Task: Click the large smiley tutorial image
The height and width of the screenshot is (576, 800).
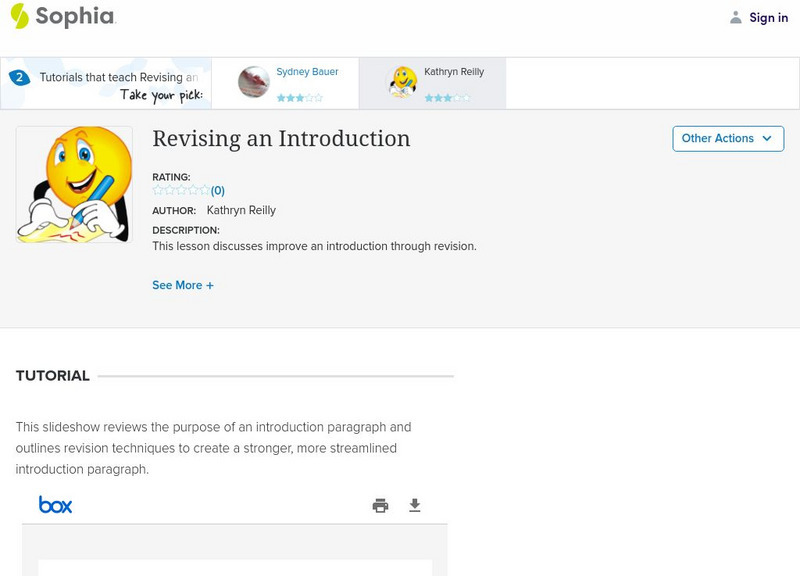Action: 74,184
